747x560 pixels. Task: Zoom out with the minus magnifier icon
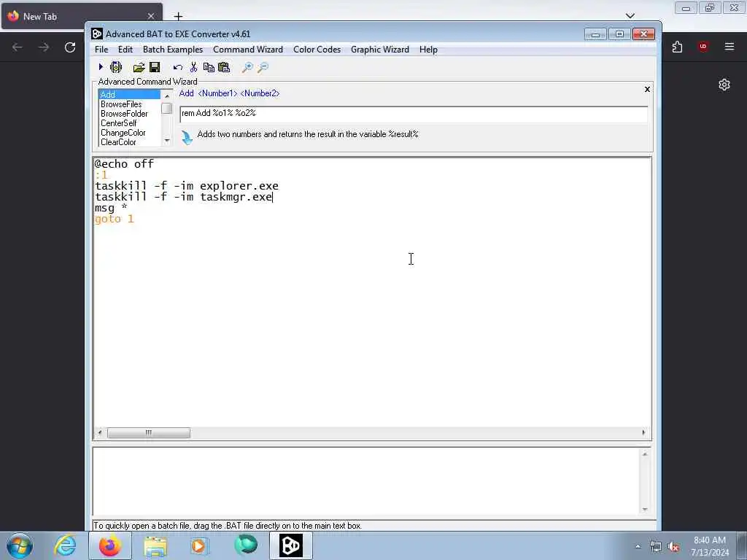[x=263, y=68]
